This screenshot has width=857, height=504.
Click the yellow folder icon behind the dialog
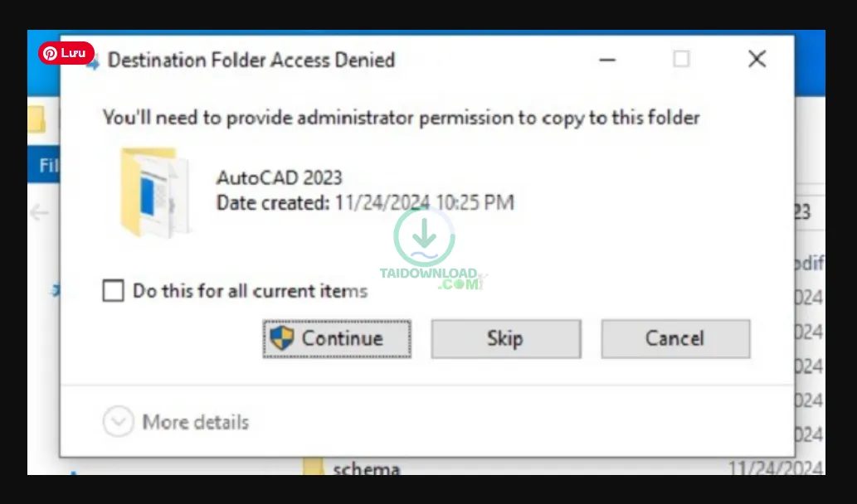pyautogui.click(x=37, y=119)
